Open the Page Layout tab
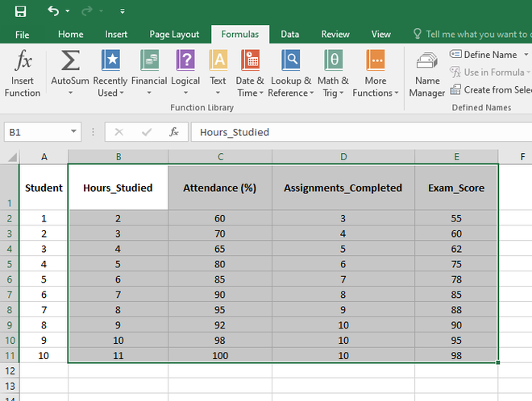Viewport: 532px width, 401px height. (x=174, y=35)
